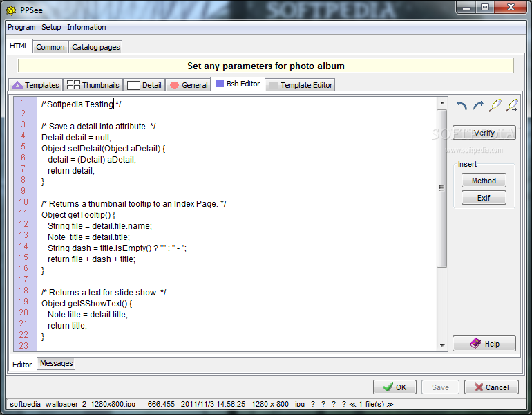Minimize the PPSee window
This screenshot has height=415, width=532.
click(466, 7)
